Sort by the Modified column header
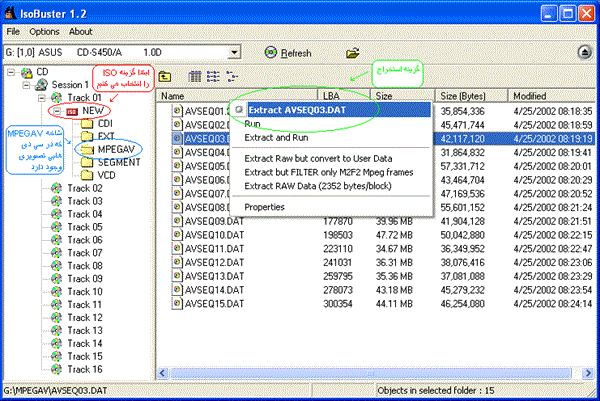Screen dimensions: 600x401 point(552,96)
